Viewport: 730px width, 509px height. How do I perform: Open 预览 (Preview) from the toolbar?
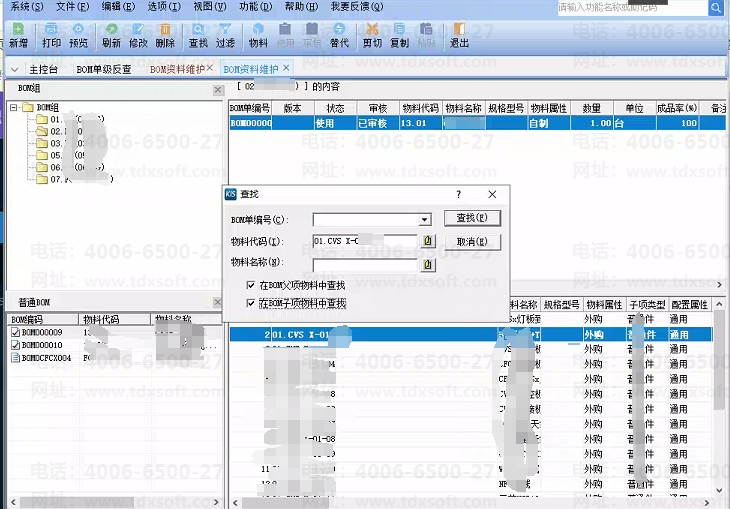pyautogui.click(x=78, y=36)
